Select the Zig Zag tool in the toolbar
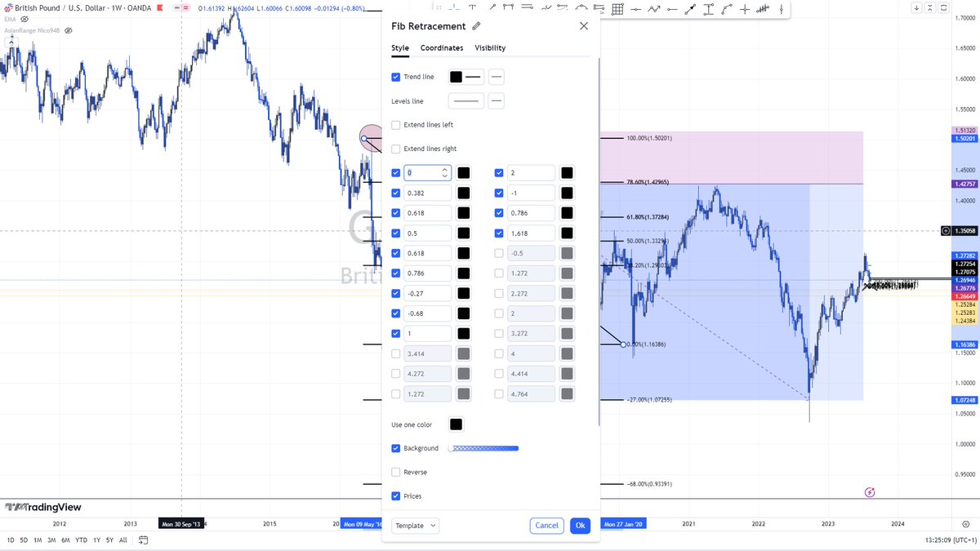 (x=654, y=7)
